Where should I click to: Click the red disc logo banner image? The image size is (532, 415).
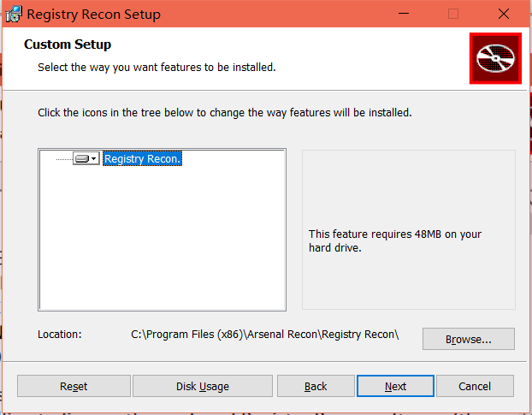click(x=495, y=58)
